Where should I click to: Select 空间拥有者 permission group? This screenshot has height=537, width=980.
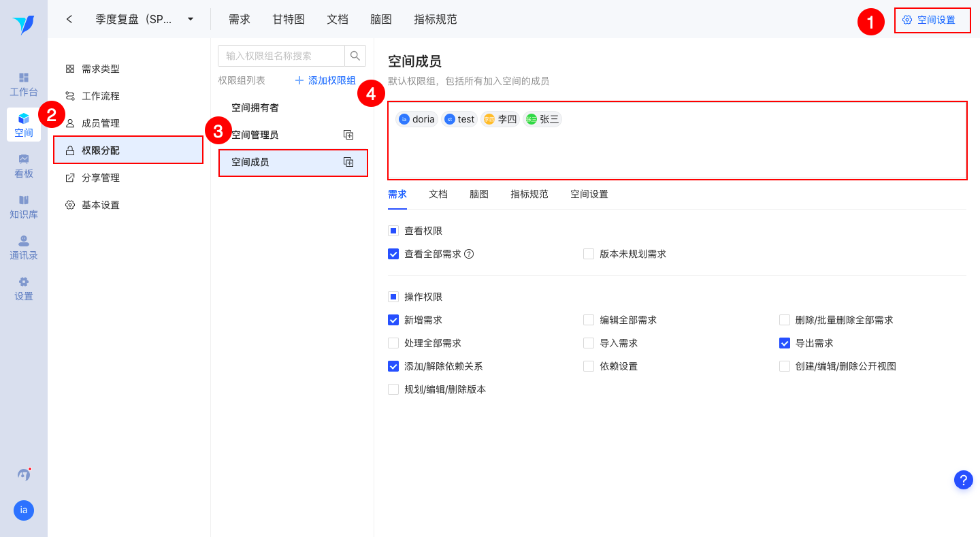coord(255,108)
